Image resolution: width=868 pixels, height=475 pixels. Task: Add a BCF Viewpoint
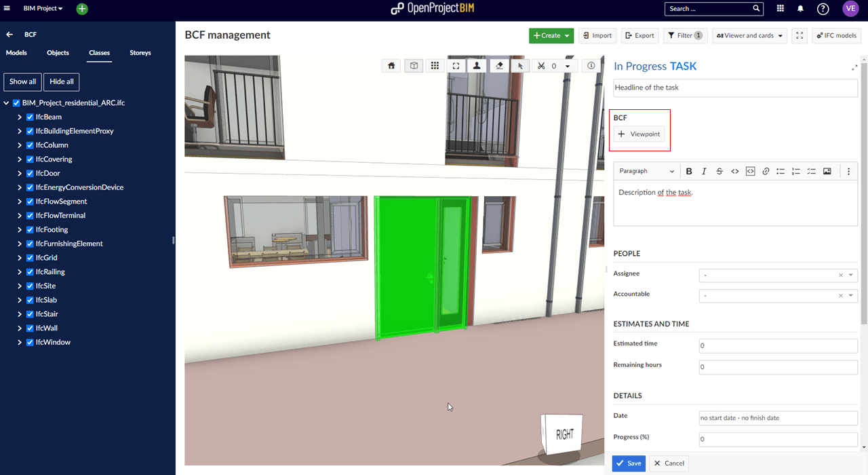[639, 134]
